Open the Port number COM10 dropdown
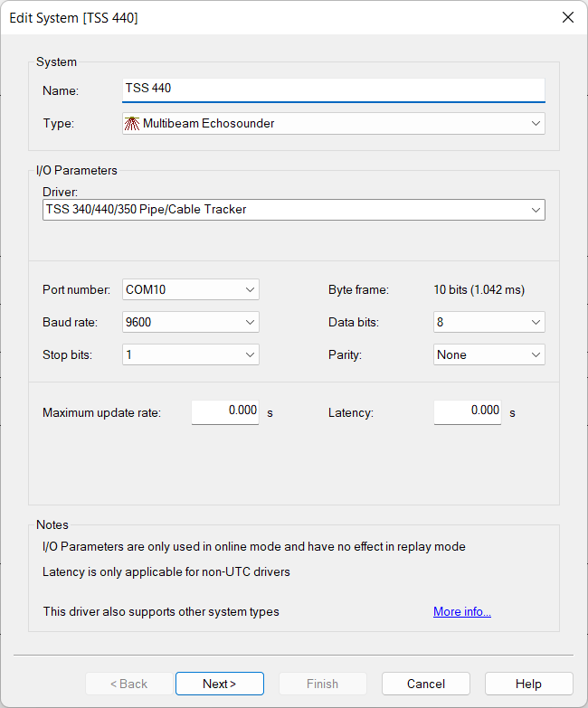The width and height of the screenshot is (588, 708). [x=190, y=289]
